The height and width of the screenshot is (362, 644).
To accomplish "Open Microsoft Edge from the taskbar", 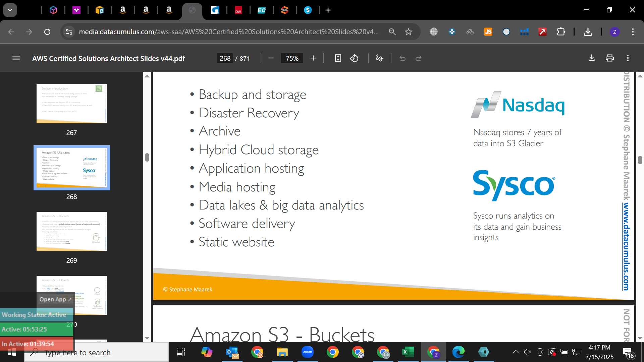I will (459, 352).
